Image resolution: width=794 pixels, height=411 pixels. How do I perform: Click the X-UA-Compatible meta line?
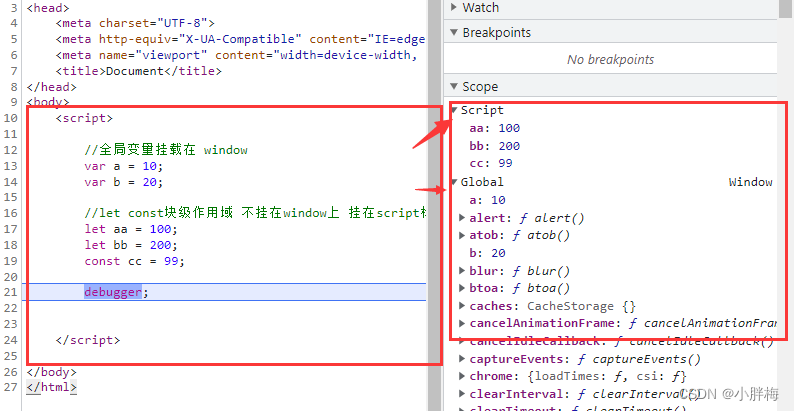241,39
